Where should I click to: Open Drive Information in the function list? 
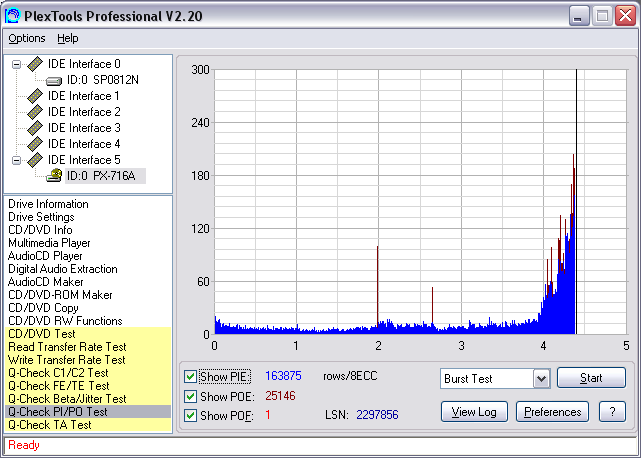point(48,204)
